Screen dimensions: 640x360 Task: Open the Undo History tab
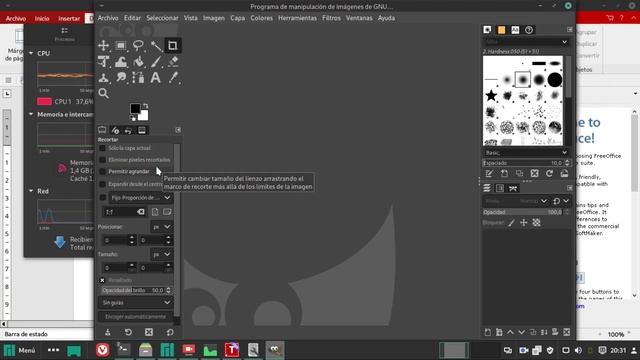[128, 130]
